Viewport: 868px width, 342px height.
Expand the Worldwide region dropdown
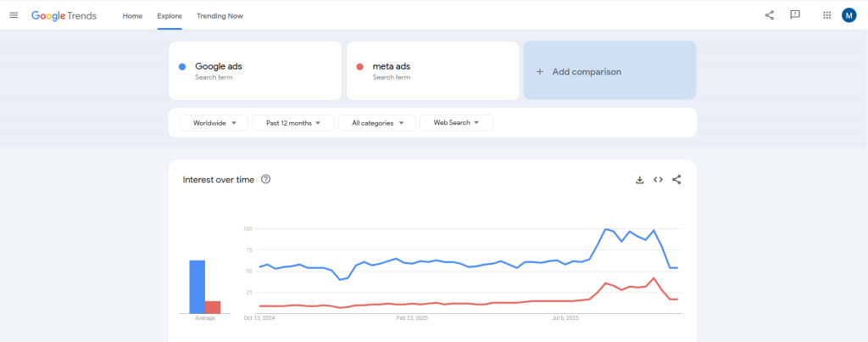(214, 123)
